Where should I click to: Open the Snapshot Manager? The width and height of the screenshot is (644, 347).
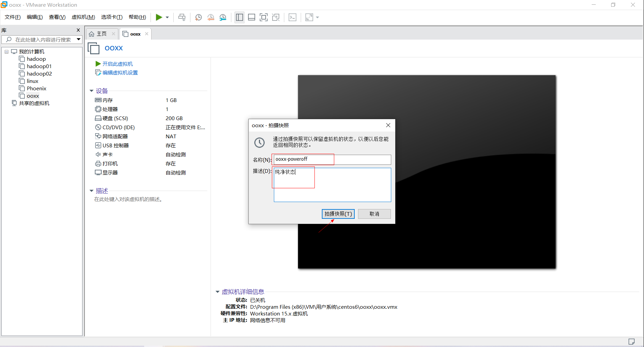[x=223, y=17]
